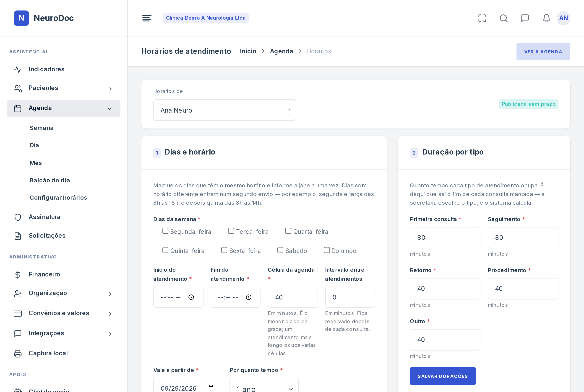Open time picker clock in Fim do atendimento
The height and width of the screenshot is (392, 584).
(248, 297)
